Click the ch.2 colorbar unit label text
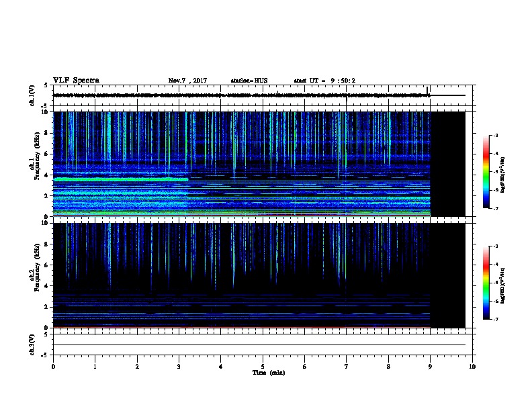Image resolution: width=532 pixels, height=411 pixels. (502, 286)
